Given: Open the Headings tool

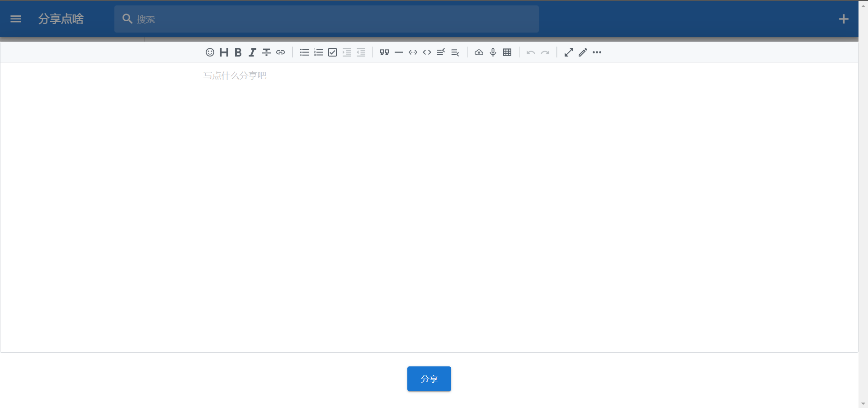Looking at the screenshot, I should [224, 52].
